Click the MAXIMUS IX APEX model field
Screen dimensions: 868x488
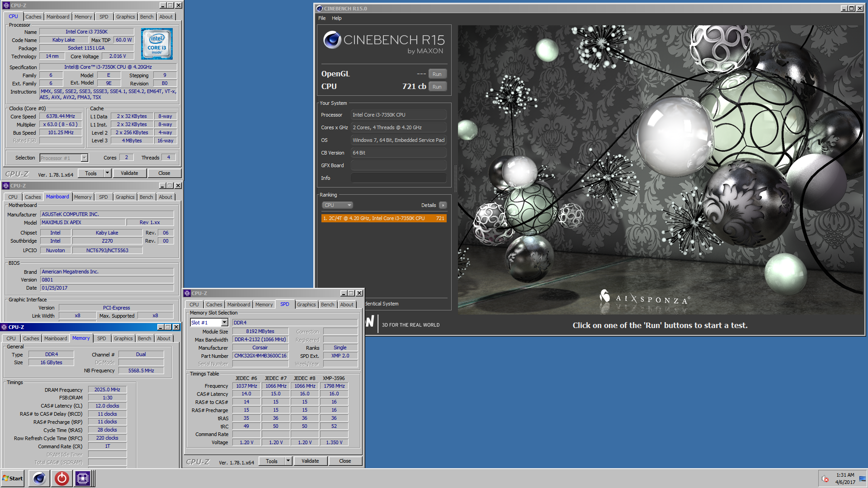(x=83, y=222)
